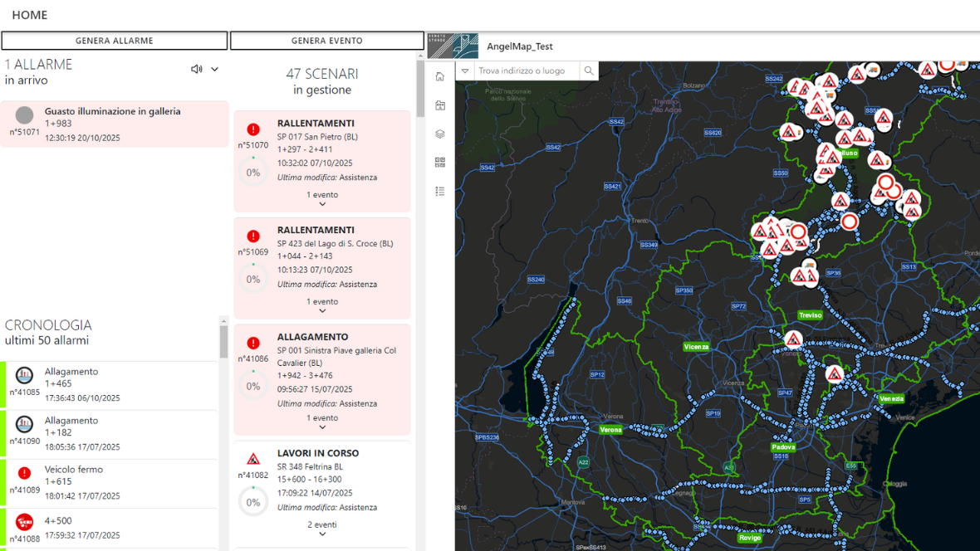Click red alert icon of scenario n°41086
The width and height of the screenshot is (980, 551).
253,343
